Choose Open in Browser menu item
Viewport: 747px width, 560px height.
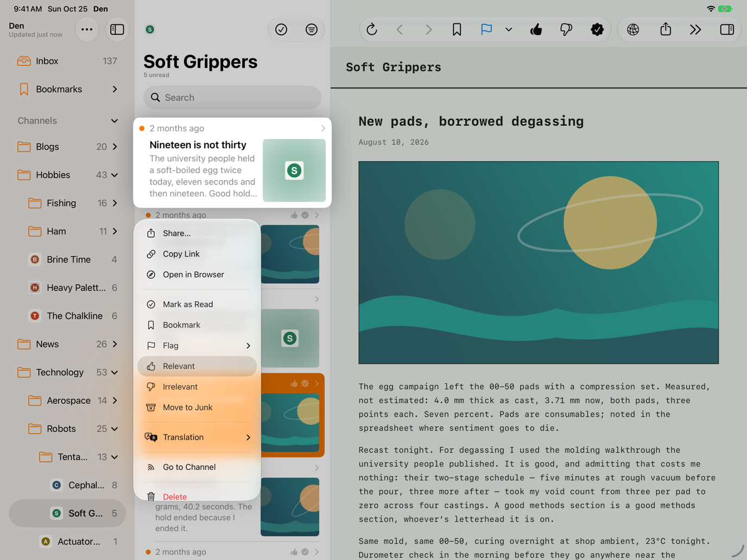(x=197, y=275)
